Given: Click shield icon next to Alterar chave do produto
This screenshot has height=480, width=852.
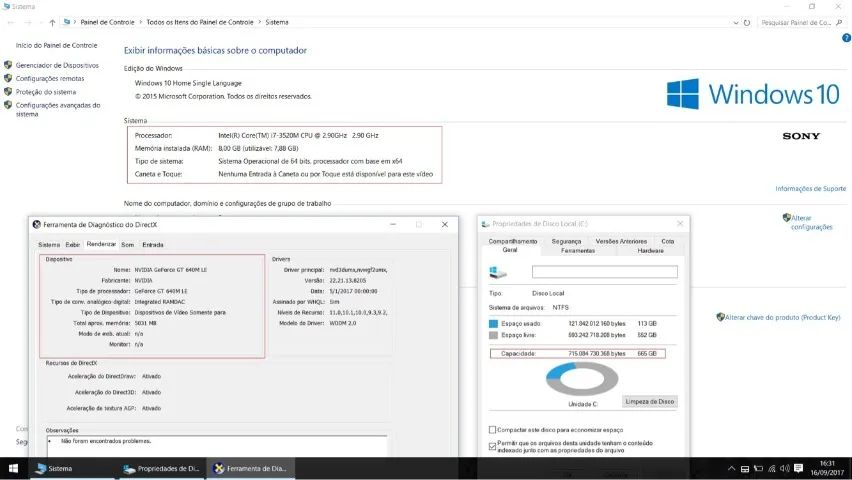Looking at the screenshot, I should pos(721,317).
